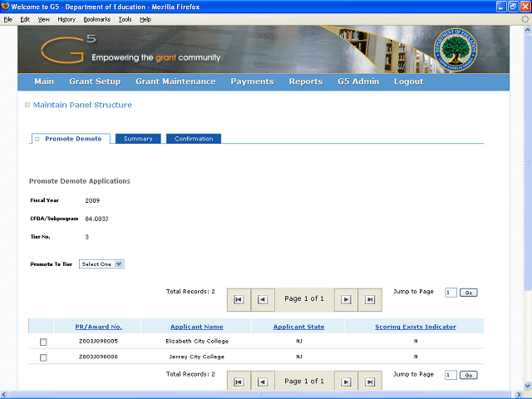Image resolution: width=532 pixels, height=399 pixels.
Task: Click next page arrow in top pagination
Action: point(346,300)
